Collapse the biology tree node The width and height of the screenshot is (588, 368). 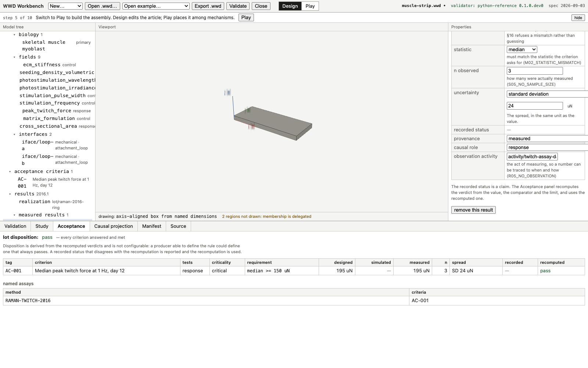14,35
